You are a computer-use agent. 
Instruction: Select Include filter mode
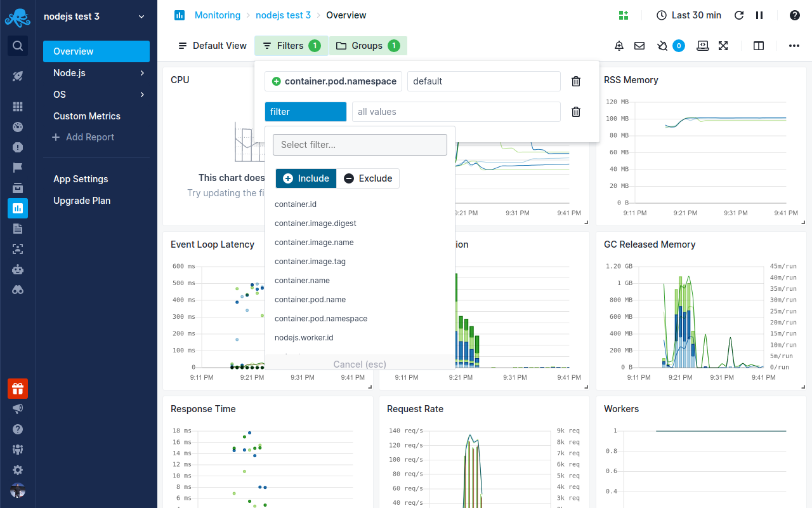306,178
